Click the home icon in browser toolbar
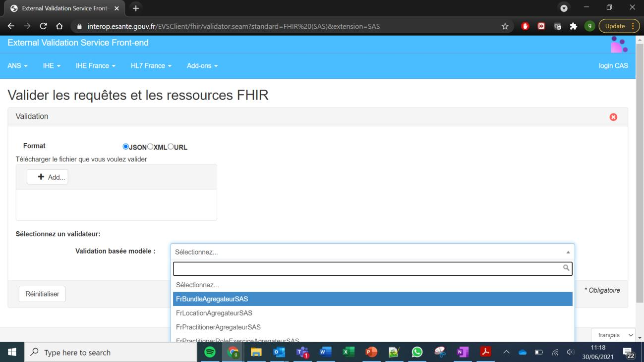644x362 pixels. [x=59, y=26]
